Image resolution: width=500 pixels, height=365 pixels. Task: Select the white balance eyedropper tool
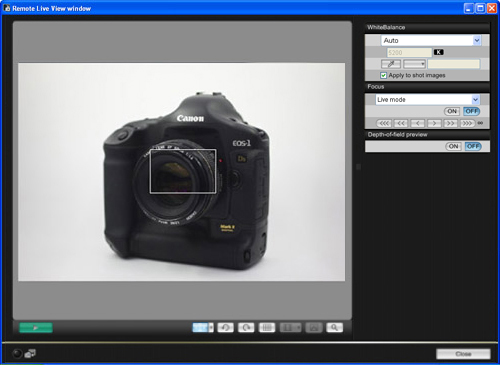[391, 64]
